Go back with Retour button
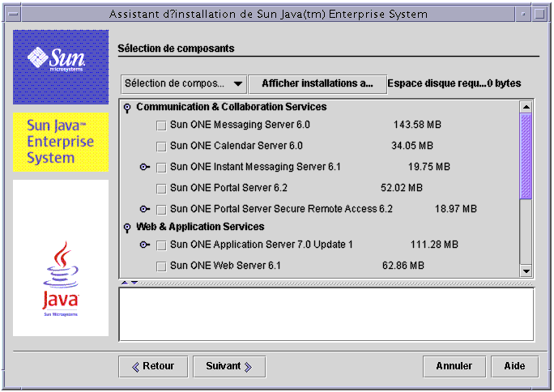Image resolution: width=554 pixels, height=392 pixels. pyautogui.click(x=153, y=367)
